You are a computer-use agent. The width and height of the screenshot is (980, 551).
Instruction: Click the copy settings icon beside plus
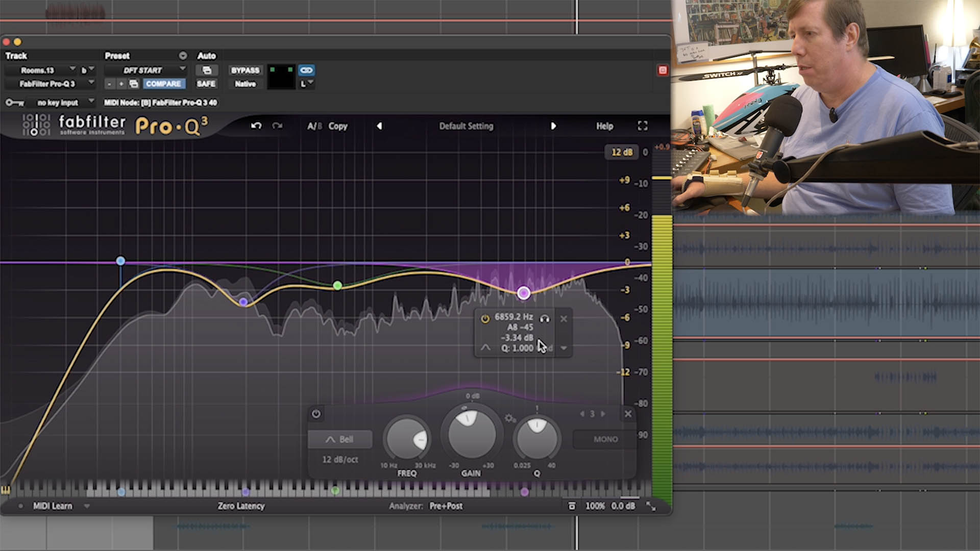134,84
